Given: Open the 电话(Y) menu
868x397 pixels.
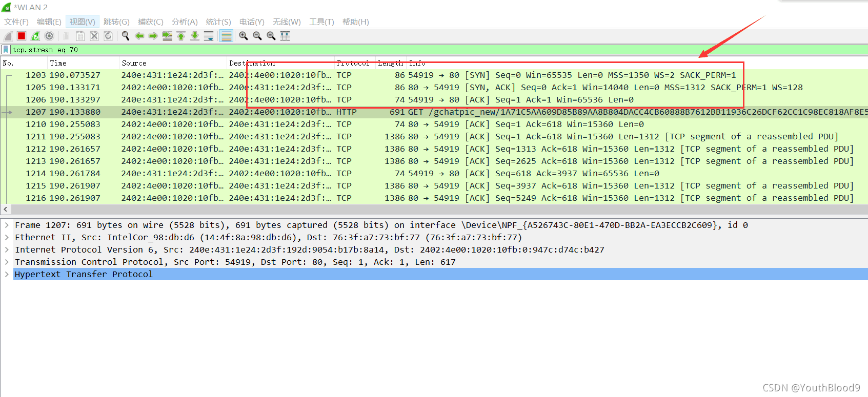Looking at the screenshot, I should tap(252, 22).
